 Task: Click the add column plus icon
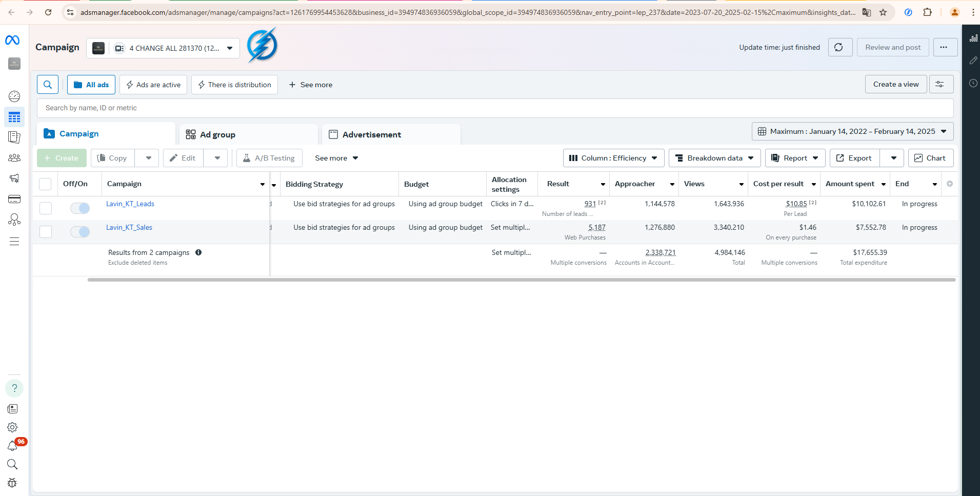point(950,184)
